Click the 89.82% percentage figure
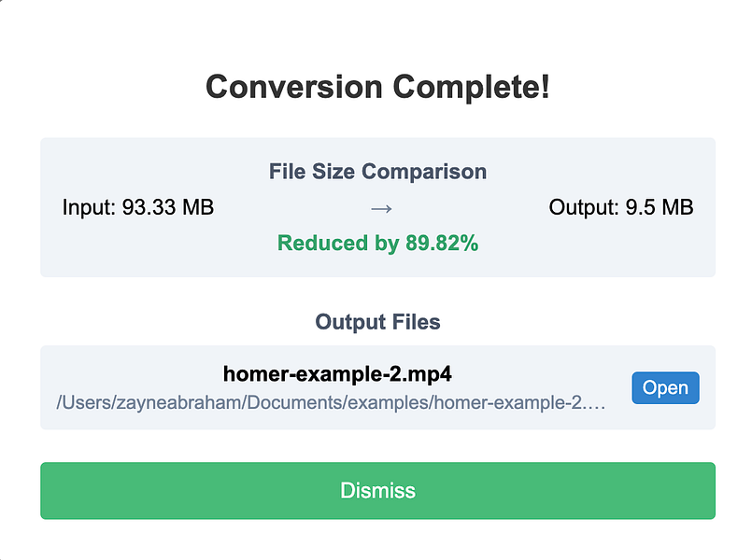Viewport: 752px width, 560px height. tap(442, 244)
